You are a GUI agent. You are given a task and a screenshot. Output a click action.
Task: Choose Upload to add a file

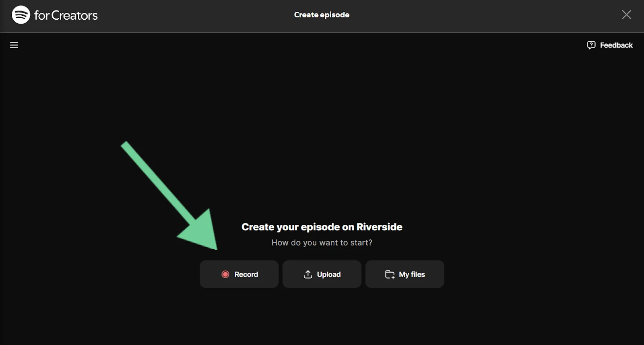(322, 274)
